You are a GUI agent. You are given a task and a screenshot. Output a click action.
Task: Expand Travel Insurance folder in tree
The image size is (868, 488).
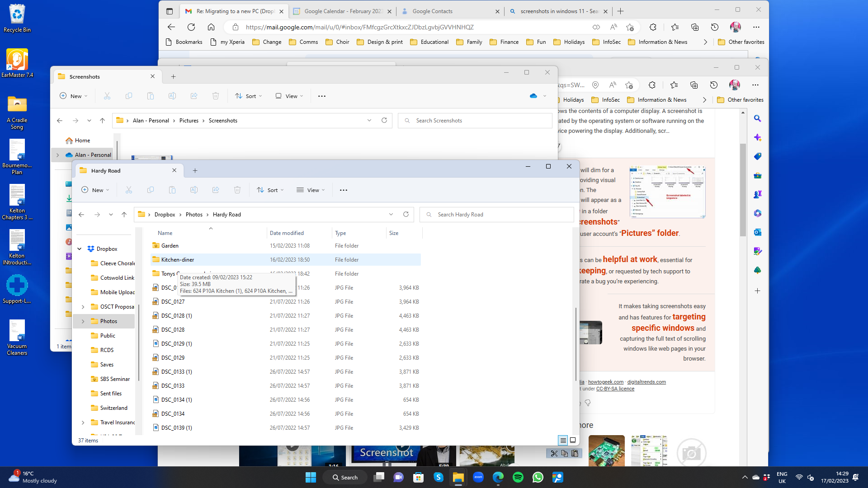coord(83,422)
